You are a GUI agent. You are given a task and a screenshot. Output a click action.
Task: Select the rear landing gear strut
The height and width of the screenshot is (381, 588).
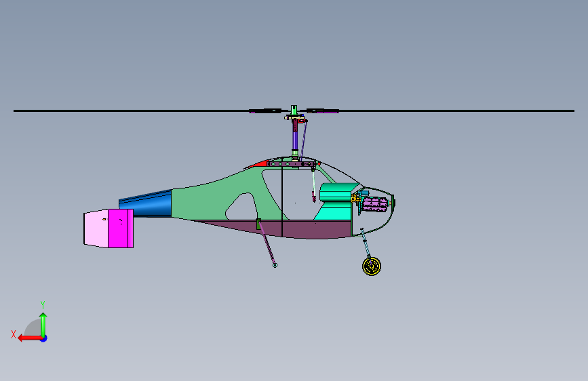(x=267, y=243)
